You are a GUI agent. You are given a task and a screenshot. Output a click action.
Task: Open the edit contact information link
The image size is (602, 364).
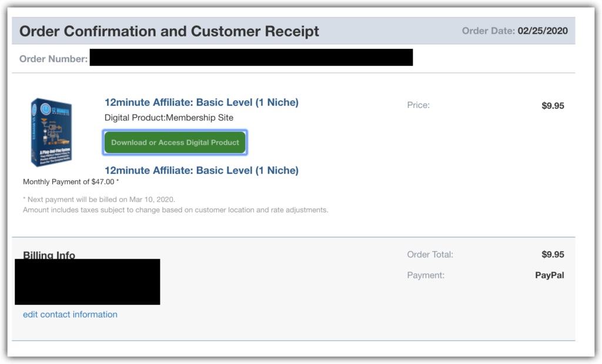tap(71, 315)
